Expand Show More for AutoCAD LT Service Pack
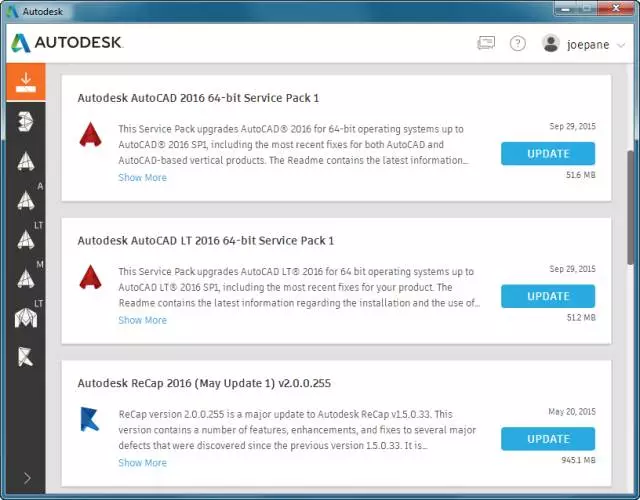This screenshot has height=500, width=640. point(142,321)
